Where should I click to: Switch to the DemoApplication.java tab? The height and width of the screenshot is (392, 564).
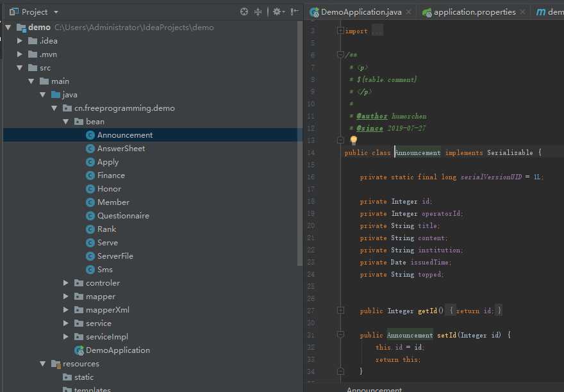[361, 12]
